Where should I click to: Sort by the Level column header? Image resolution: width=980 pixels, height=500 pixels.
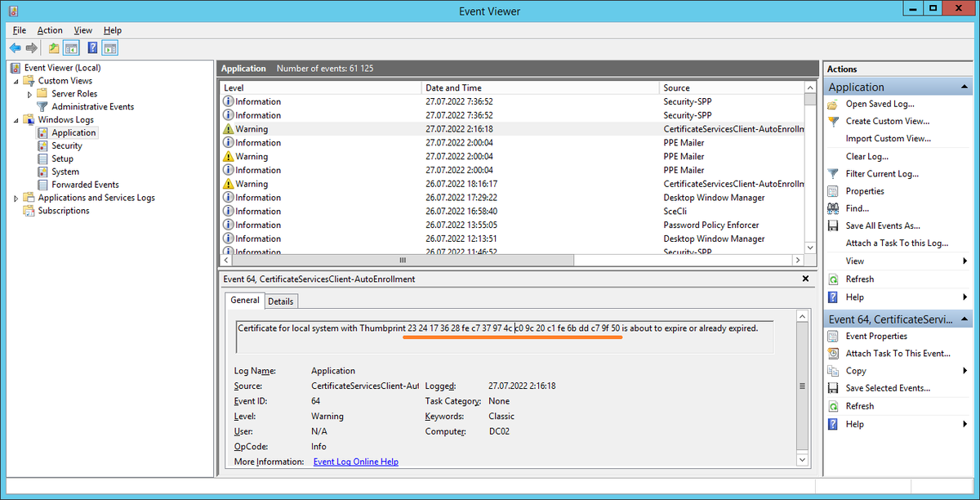tap(320, 87)
